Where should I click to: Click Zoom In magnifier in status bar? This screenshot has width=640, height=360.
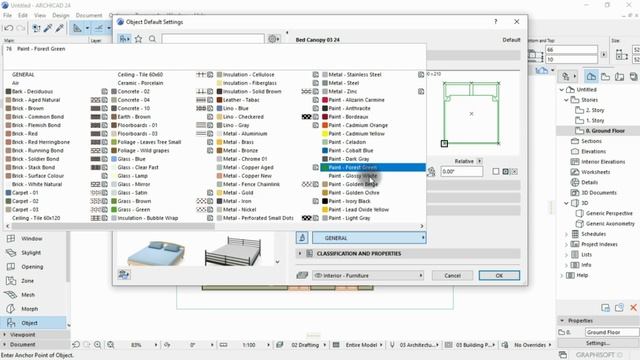98,345
